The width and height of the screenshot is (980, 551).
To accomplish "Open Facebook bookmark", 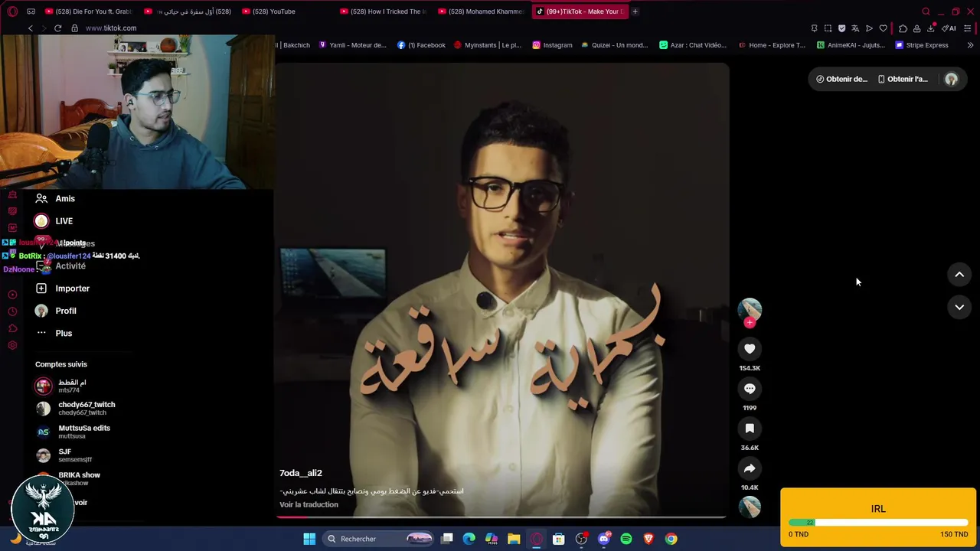I will pyautogui.click(x=421, y=45).
